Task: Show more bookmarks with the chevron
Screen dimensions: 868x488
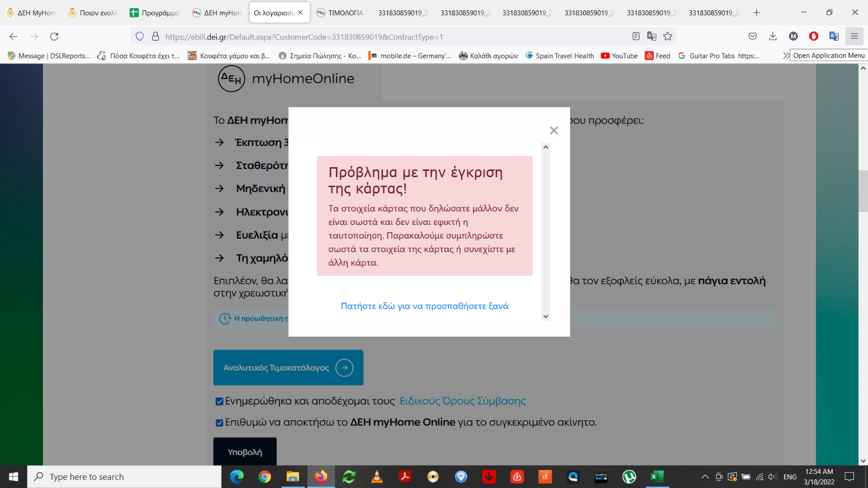Action: 786,55
